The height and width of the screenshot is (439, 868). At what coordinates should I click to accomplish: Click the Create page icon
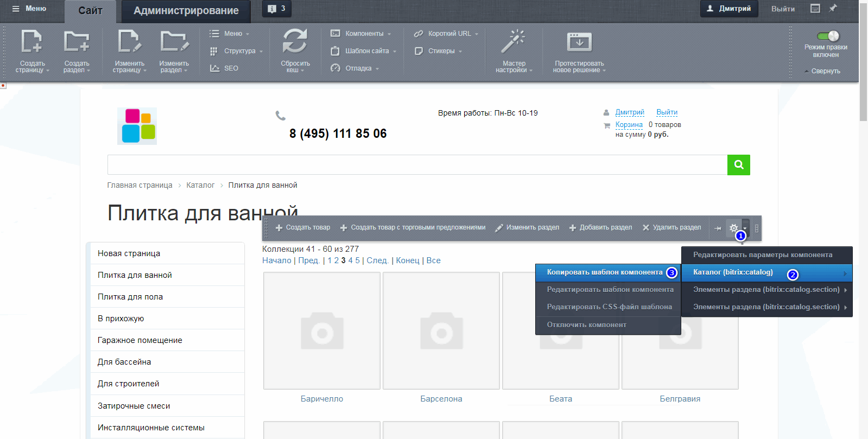pyautogui.click(x=31, y=42)
